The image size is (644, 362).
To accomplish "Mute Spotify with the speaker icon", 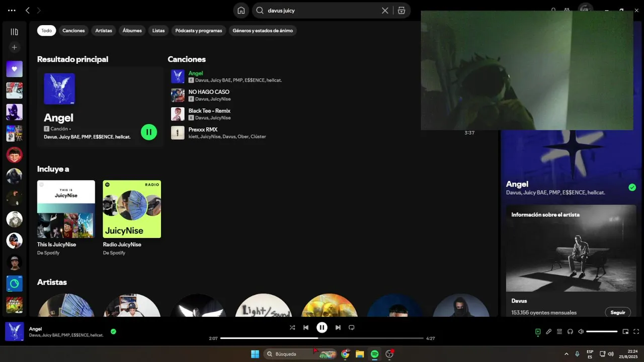I will pyautogui.click(x=581, y=331).
